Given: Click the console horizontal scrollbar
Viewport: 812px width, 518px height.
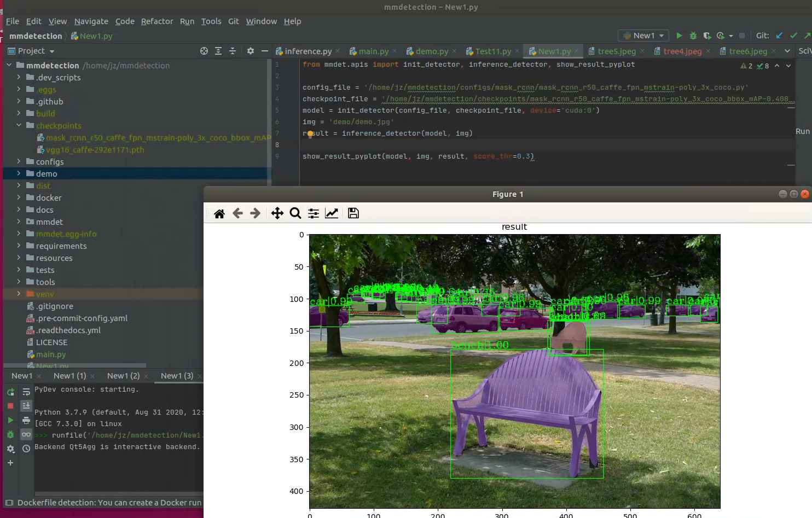Looking at the screenshot, I should 118,493.
